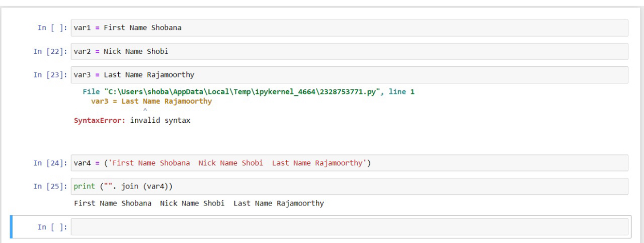Select cell via the In [22] prompt
644x243 pixels.
coord(50,52)
